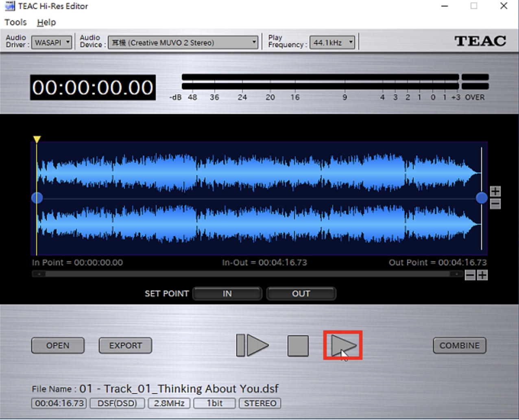This screenshot has height=420, width=519.
Task: Select the blue out-point handle on waveform
Action: [482, 198]
